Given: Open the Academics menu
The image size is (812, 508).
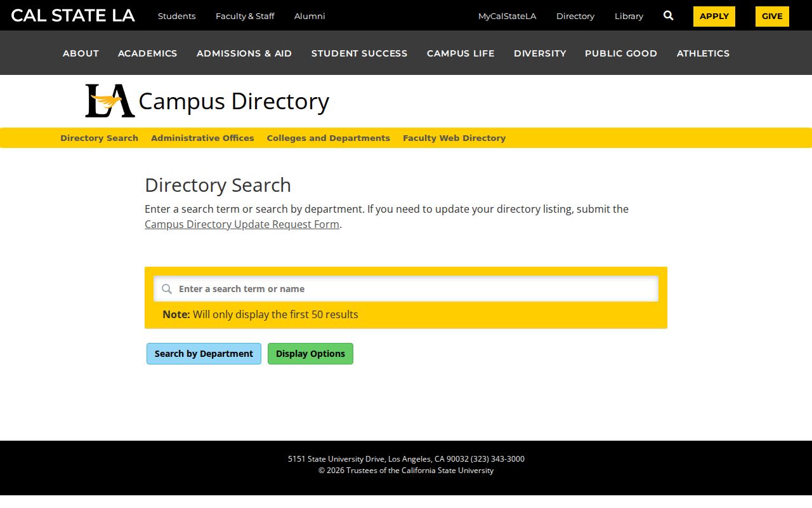Looking at the screenshot, I should [148, 53].
